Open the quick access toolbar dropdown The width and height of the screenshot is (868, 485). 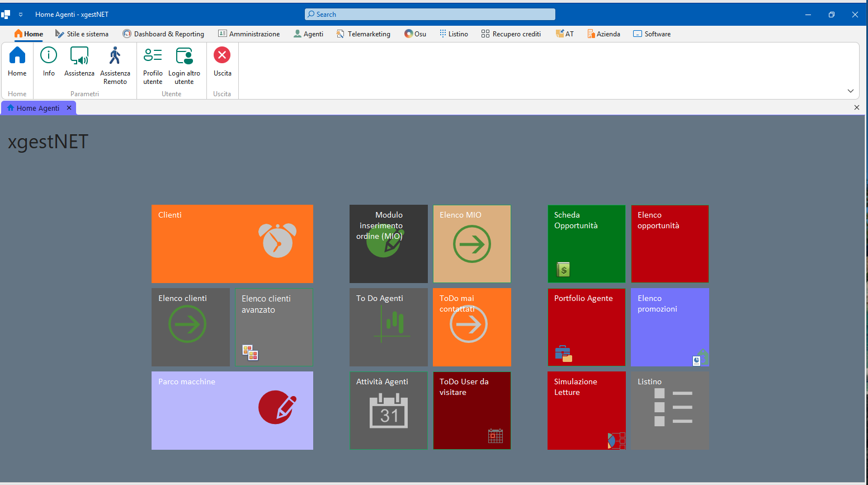pyautogui.click(x=21, y=15)
